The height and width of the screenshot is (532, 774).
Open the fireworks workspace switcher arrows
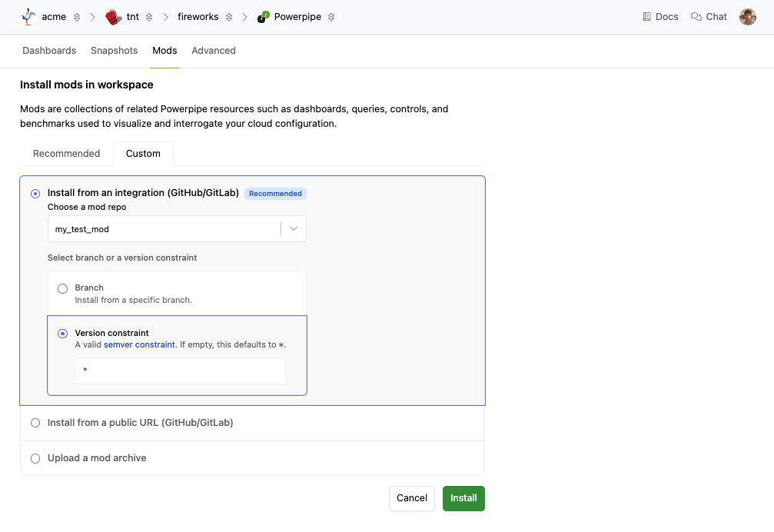[x=229, y=17]
